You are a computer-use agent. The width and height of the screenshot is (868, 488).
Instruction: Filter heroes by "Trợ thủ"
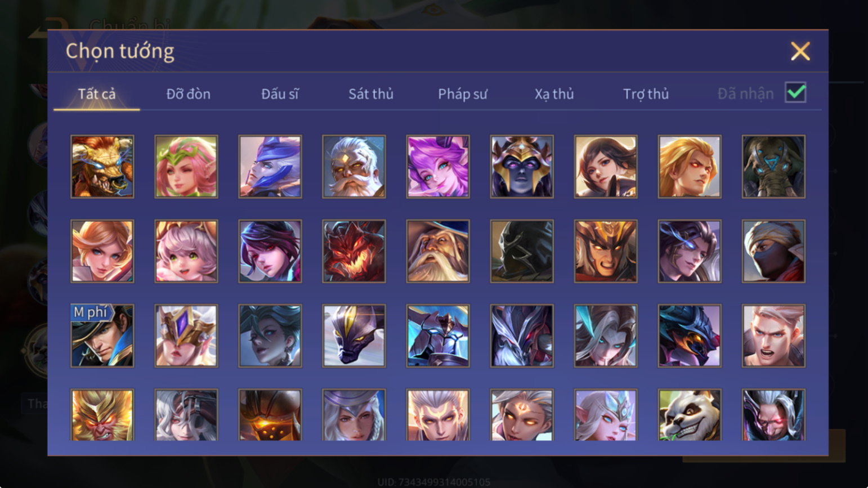click(x=646, y=94)
